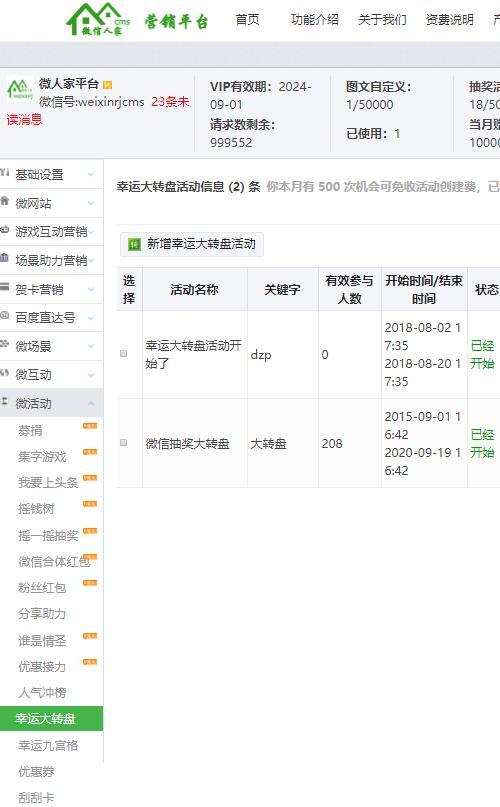Open the 谁是情圣 sidebar link
Screen dimensions: 500x807
42,641
